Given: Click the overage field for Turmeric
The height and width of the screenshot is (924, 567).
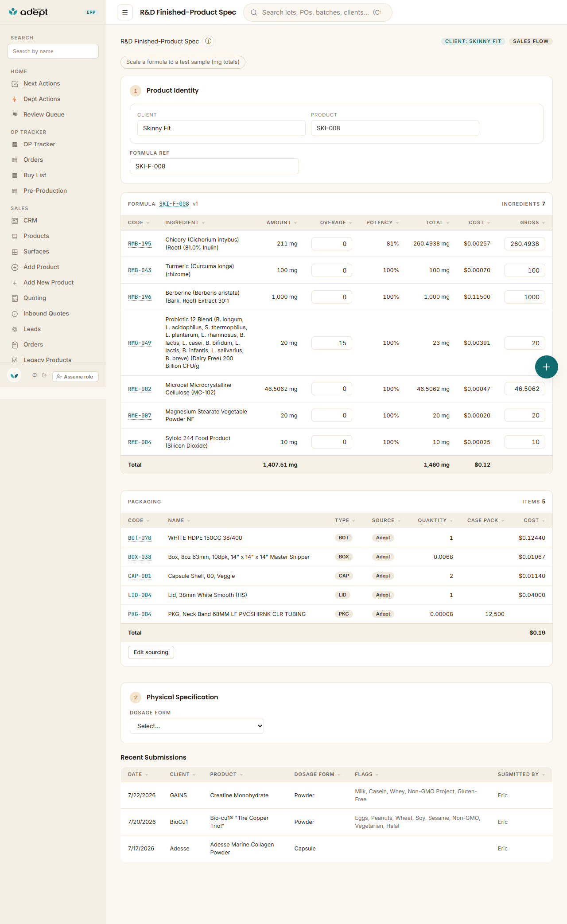Looking at the screenshot, I should [332, 270].
